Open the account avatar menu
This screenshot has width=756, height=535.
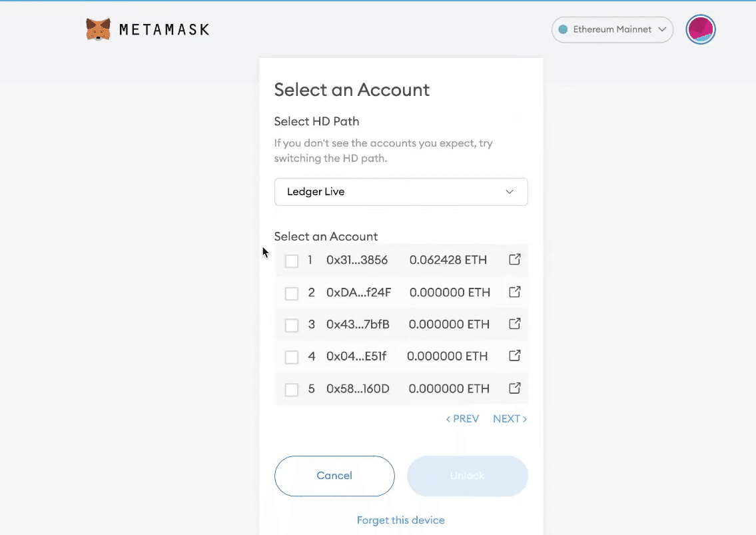tap(700, 29)
